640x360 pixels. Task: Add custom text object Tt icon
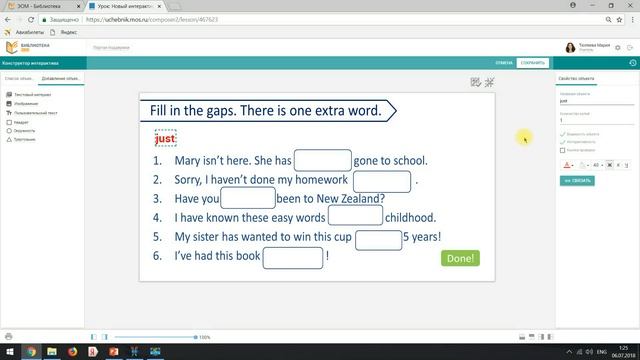click(9, 113)
